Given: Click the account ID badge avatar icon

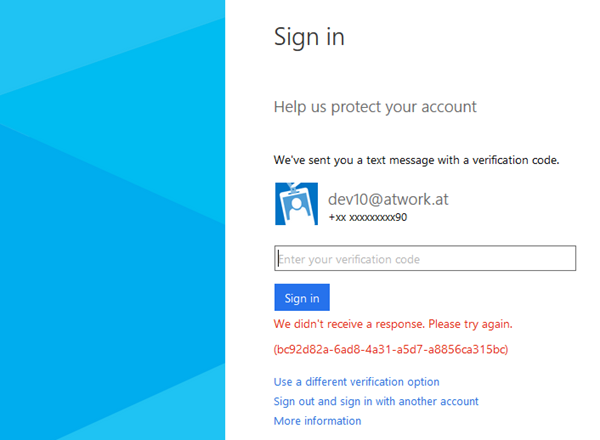Looking at the screenshot, I should [x=297, y=203].
